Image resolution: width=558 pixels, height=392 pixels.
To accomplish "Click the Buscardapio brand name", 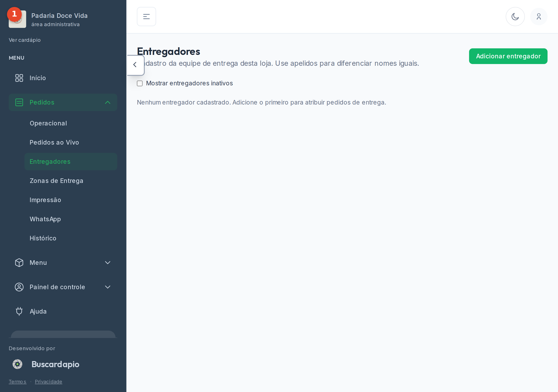I will pos(55,364).
